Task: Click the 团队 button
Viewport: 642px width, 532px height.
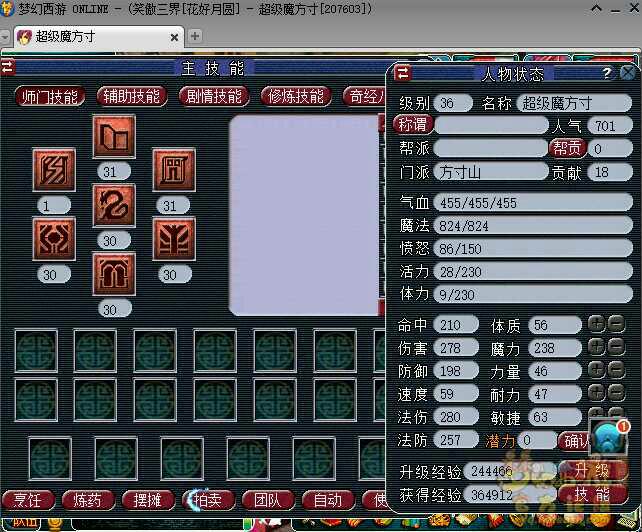Action: click(x=268, y=500)
